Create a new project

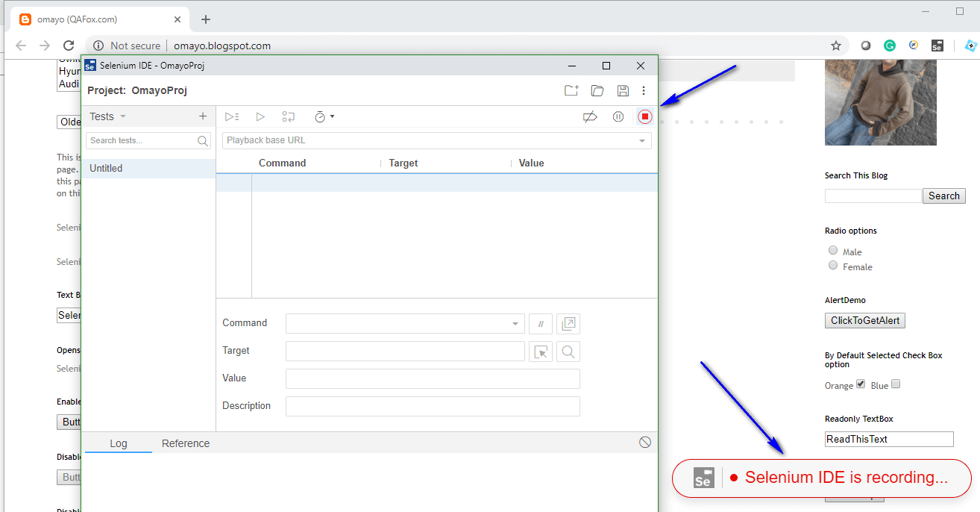point(571,90)
